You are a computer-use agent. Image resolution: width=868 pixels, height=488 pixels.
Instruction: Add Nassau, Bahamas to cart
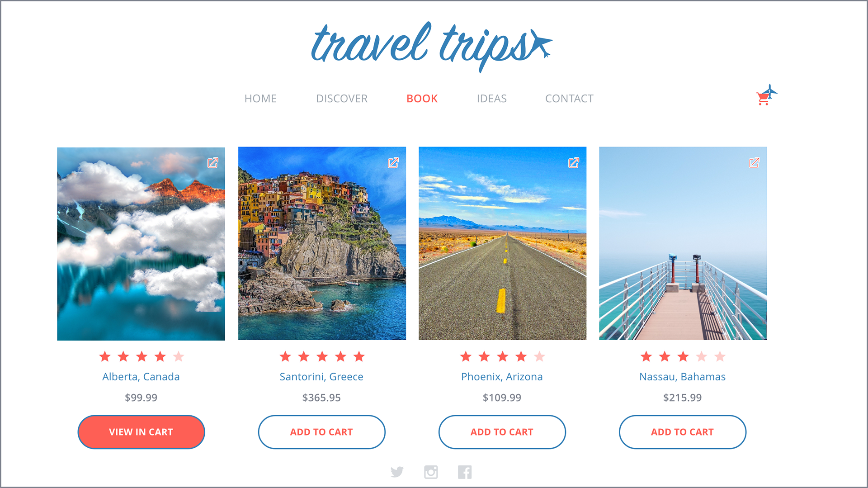tap(682, 432)
